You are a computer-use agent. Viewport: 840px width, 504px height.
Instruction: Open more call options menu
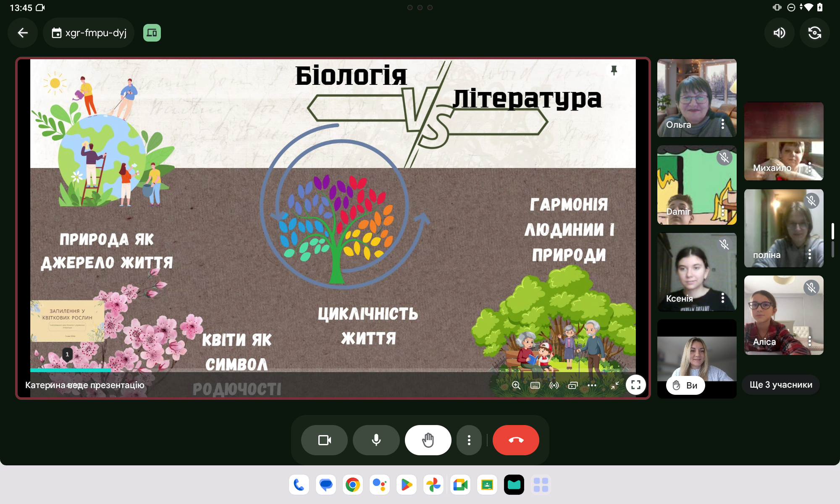[469, 440]
